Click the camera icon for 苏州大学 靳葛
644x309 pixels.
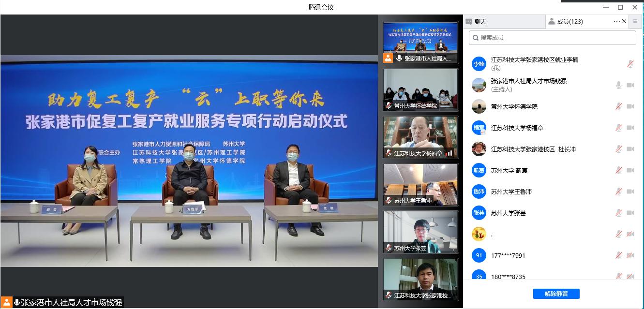(x=630, y=170)
